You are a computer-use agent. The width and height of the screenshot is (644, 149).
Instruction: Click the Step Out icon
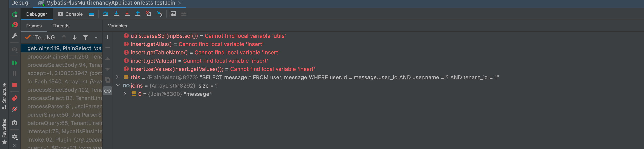pos(138,14)
